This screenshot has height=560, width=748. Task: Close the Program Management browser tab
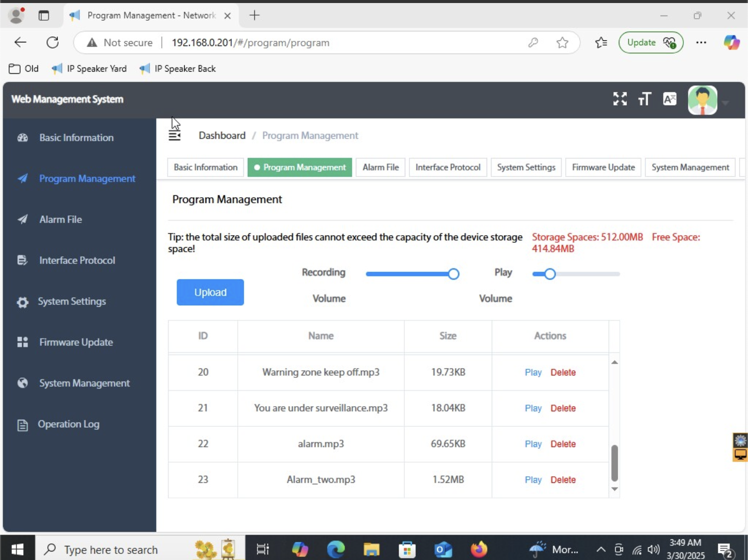pyautogui.click(x=228, y=16)
